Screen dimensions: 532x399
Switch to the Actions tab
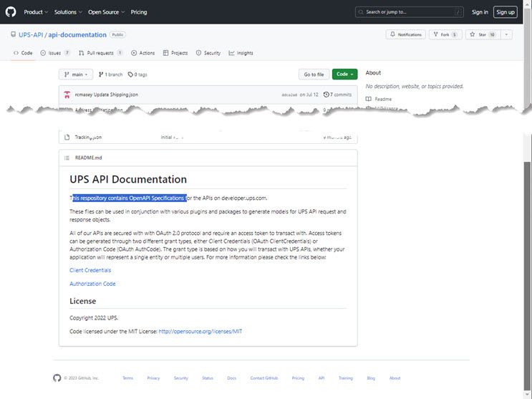142,53
